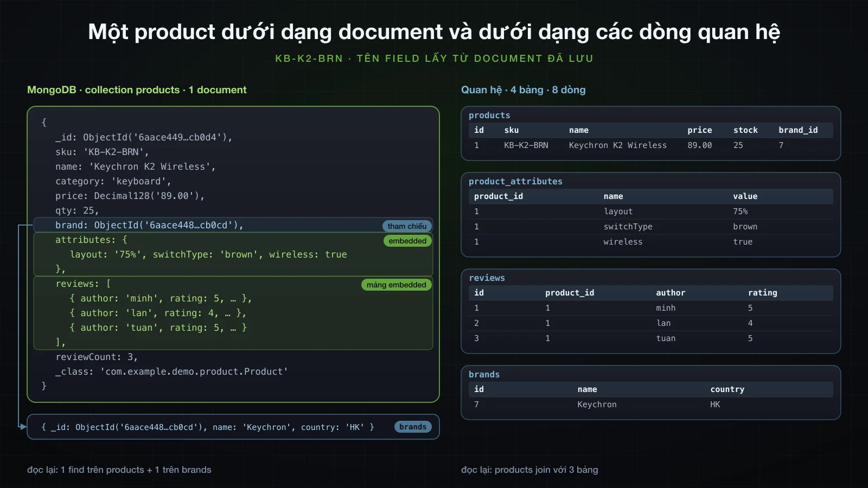
Task: Click the 'HK' cell in brands table
Action: coord(715,404)
